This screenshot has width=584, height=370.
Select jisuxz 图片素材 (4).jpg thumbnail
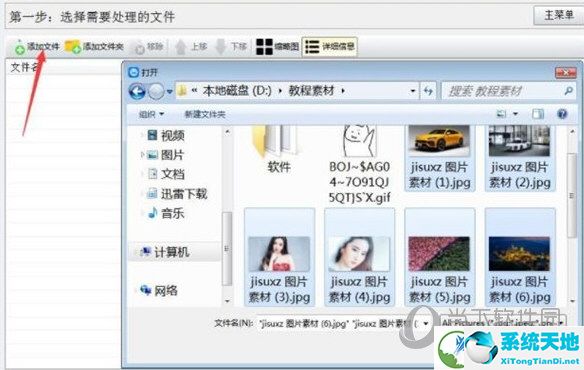[x=359, y=257]
